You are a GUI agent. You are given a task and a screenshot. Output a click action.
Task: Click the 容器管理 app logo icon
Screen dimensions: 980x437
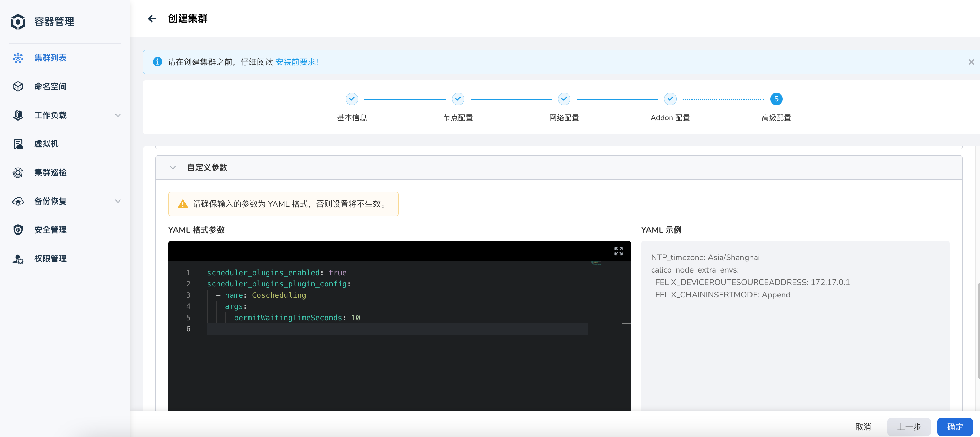click(17, 22)
